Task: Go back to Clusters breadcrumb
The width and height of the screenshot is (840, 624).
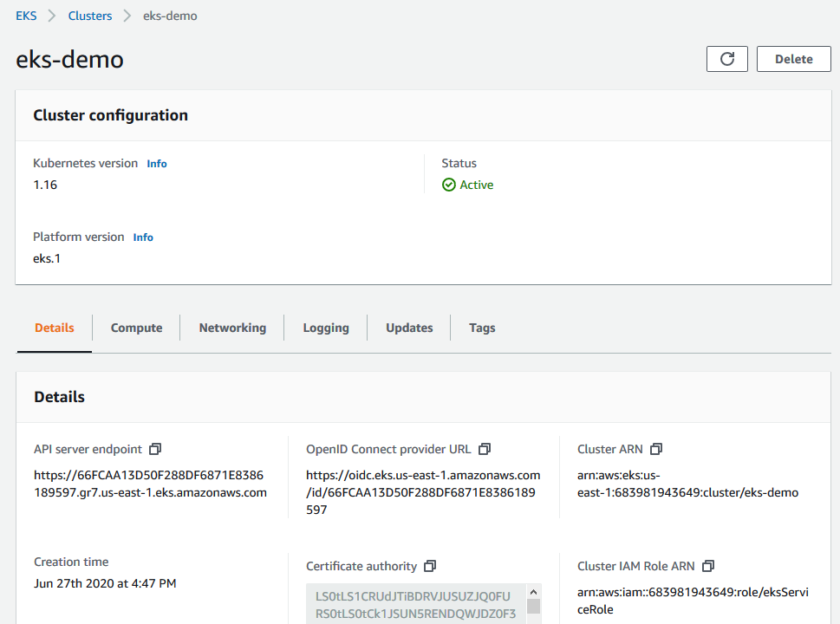Action: point(90,16)
